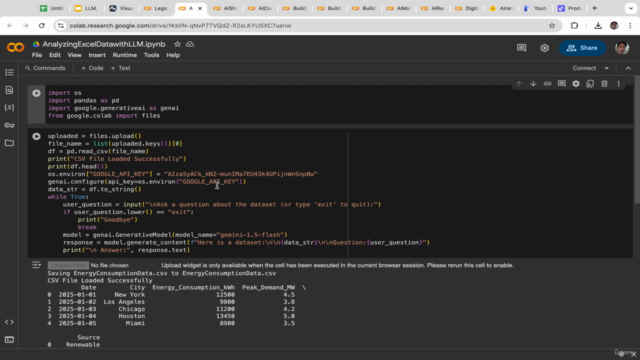This screenshot has height=360, width=640.
Task: Mirror cell in tab icon
Action: click(590, 84)
